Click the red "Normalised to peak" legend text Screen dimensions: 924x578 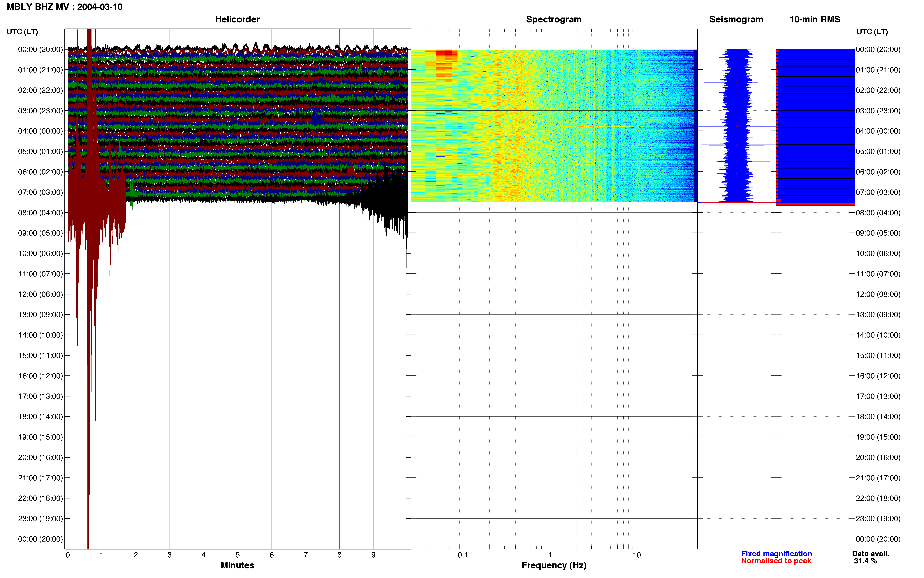tap(776, 561)
